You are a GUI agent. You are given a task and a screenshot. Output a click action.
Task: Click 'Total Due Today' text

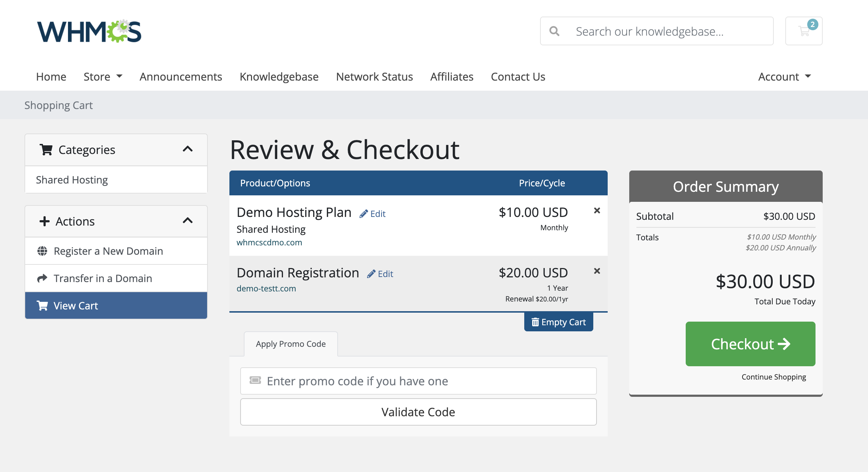point(785,301)
